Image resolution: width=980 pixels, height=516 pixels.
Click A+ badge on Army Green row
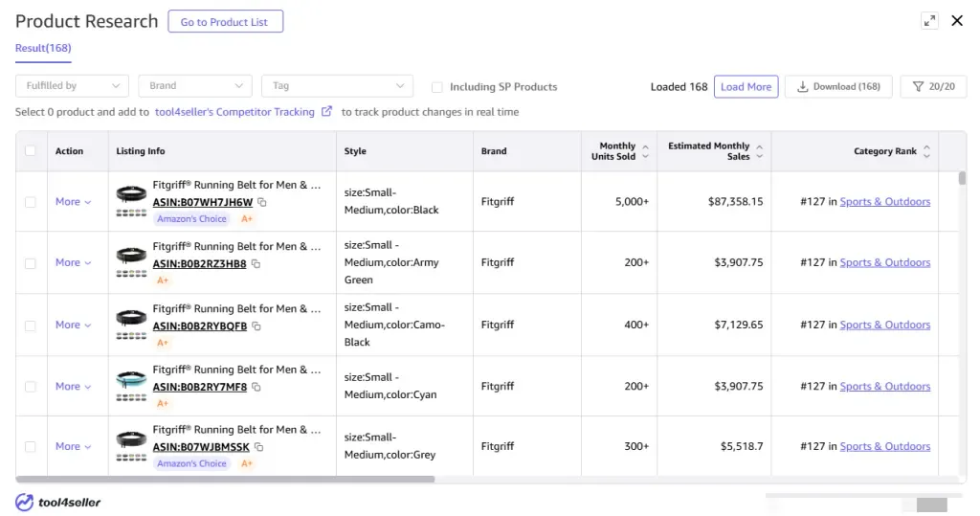click(x=163, y=280)
